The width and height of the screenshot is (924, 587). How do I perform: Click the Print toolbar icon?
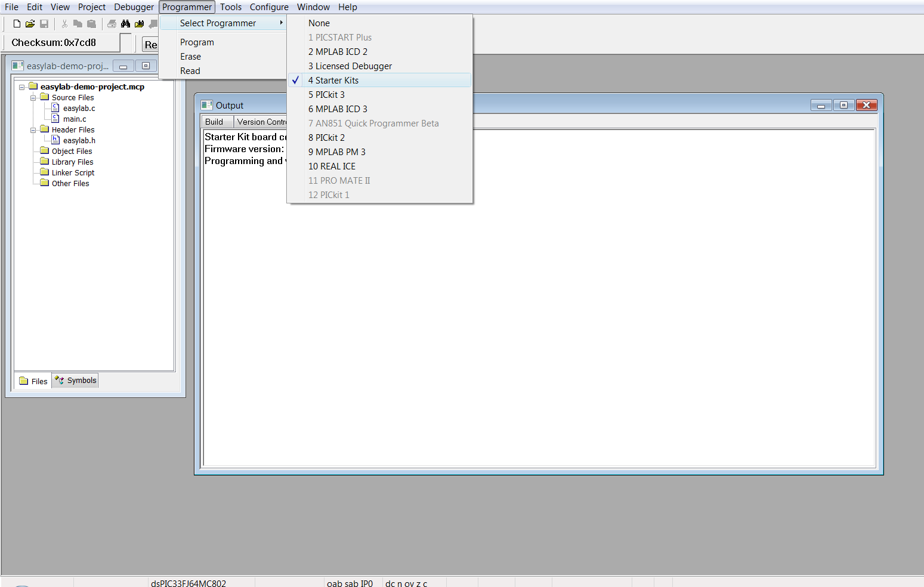(x=112, y=24)
